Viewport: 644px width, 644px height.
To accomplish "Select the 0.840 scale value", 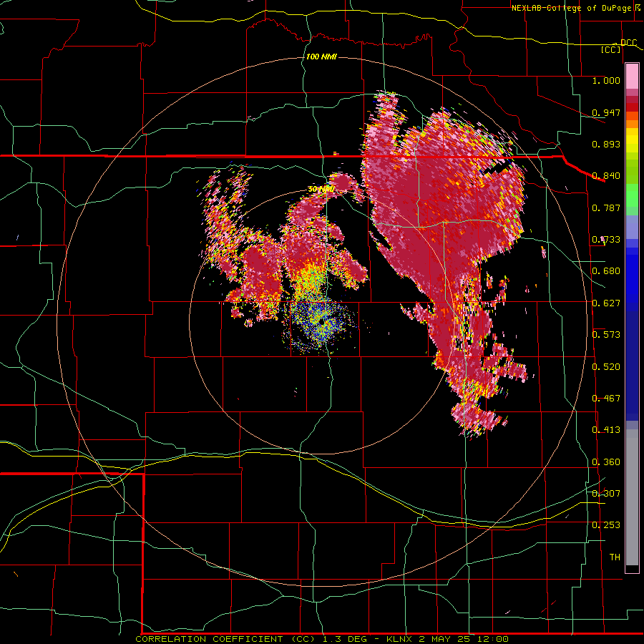I will point(606,176).
